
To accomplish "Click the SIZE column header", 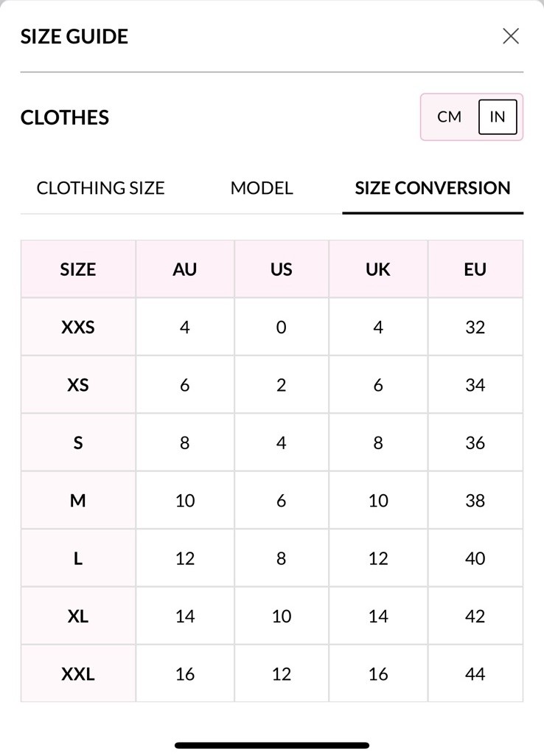I will pos(78,269).
